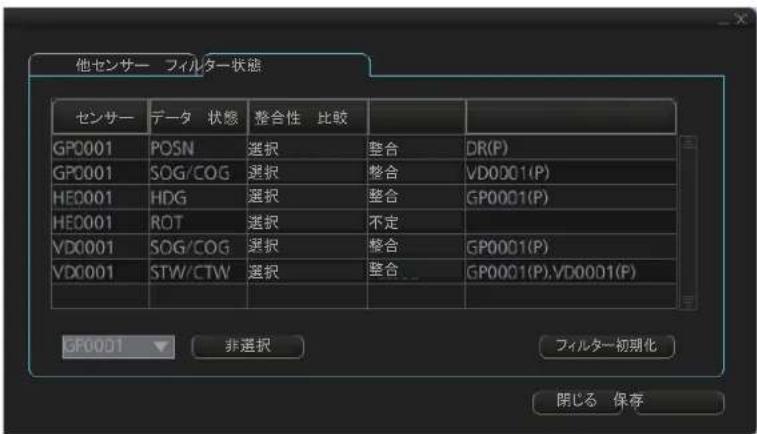
Task: Click VD0001(P) comparison cell
Action: click(570, 173)
